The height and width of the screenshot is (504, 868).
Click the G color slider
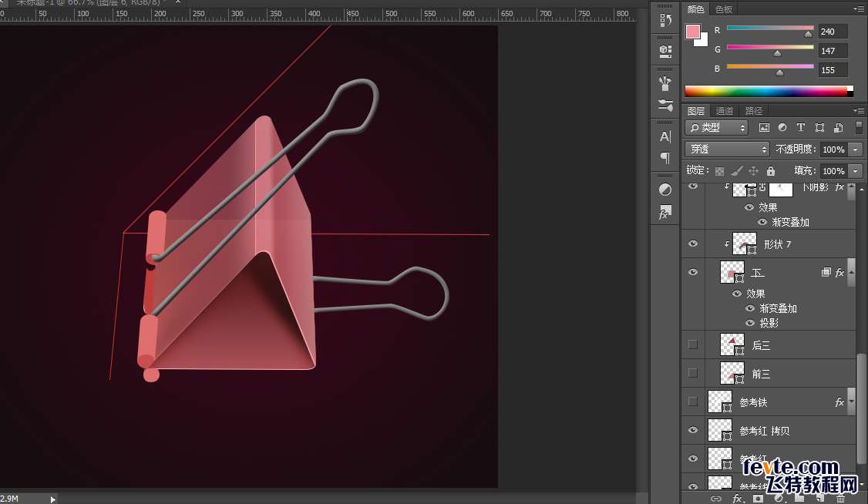pyautogui.click(x=770, y=48)
